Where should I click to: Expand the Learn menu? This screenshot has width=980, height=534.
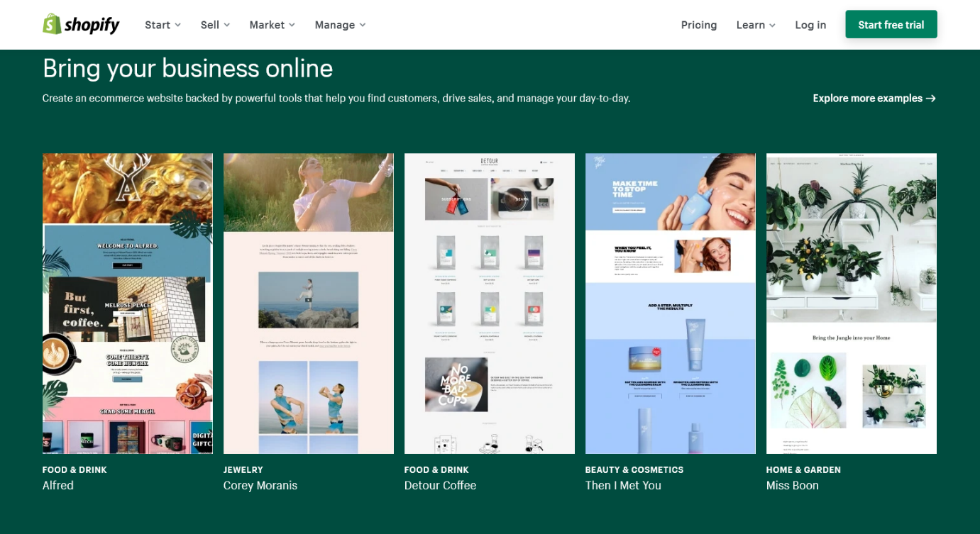pyautogui.click(x=755, y=25)
